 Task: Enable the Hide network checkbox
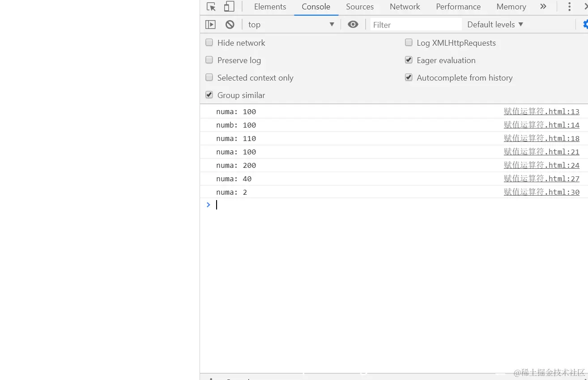pyautogui.click(x=209, y=43)
